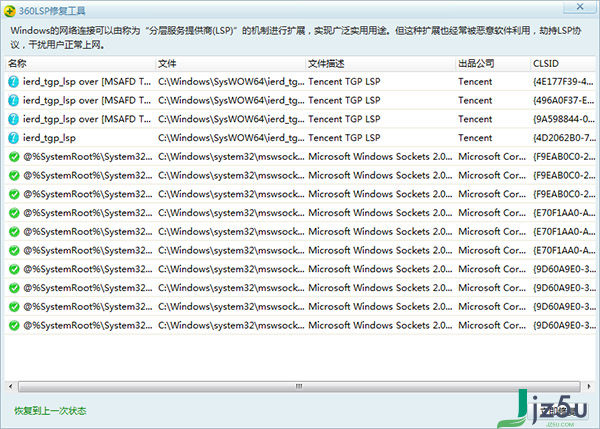Click Tencent TGP LSP description in {4D2062B0 row
600x429 pixels.
(344, 138)
